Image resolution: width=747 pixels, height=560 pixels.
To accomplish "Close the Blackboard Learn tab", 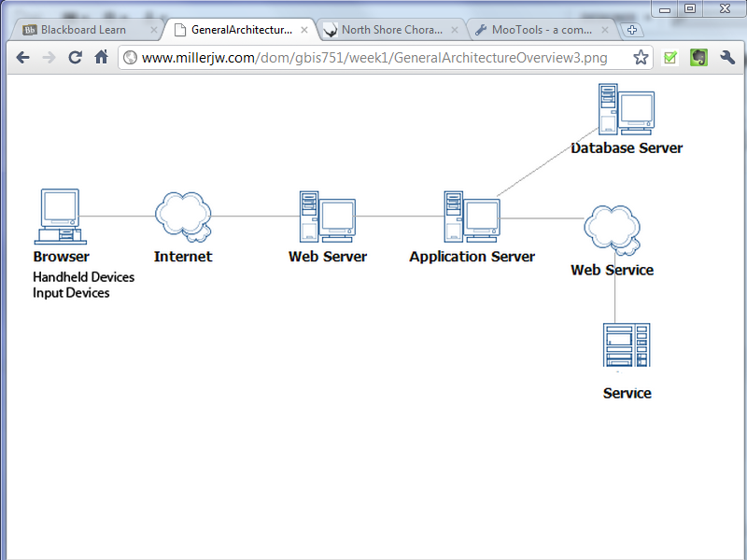I will tap(154, 30).
